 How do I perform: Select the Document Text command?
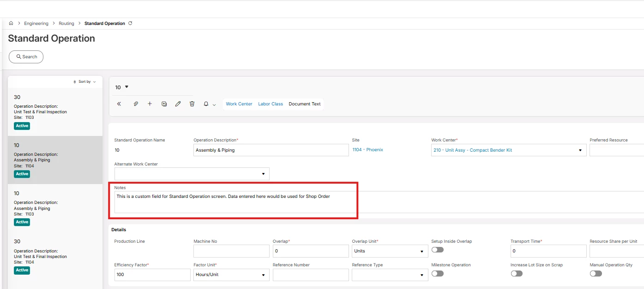pos(305,104)
